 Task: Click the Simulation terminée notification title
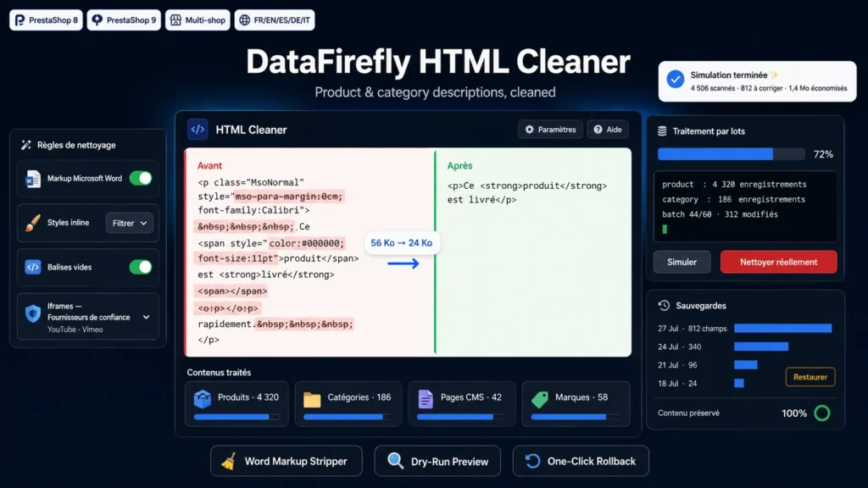728,75
